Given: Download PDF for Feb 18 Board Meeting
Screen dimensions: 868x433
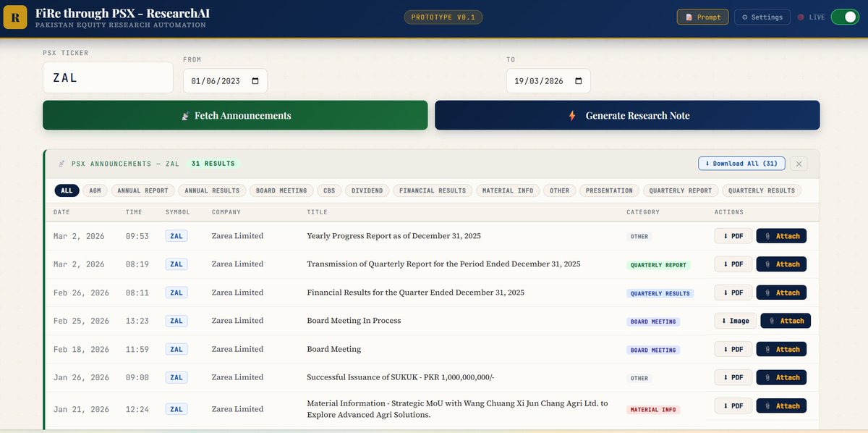Looking at the screenshot, I should pyautogui.click(x=733, y=349).
